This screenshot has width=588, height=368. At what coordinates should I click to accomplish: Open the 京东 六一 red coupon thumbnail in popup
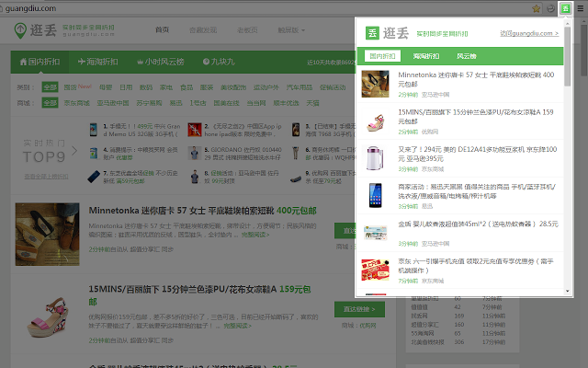click(x=375, y=270)
